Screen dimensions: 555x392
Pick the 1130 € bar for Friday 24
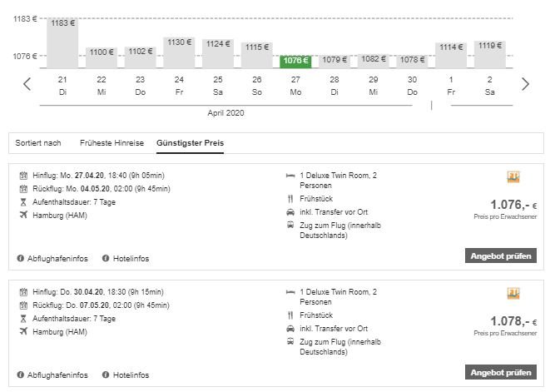click(x=179, y=52)
